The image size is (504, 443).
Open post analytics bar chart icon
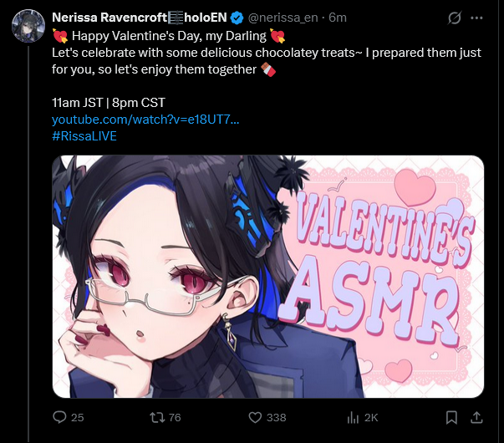[x=353, y=418]
